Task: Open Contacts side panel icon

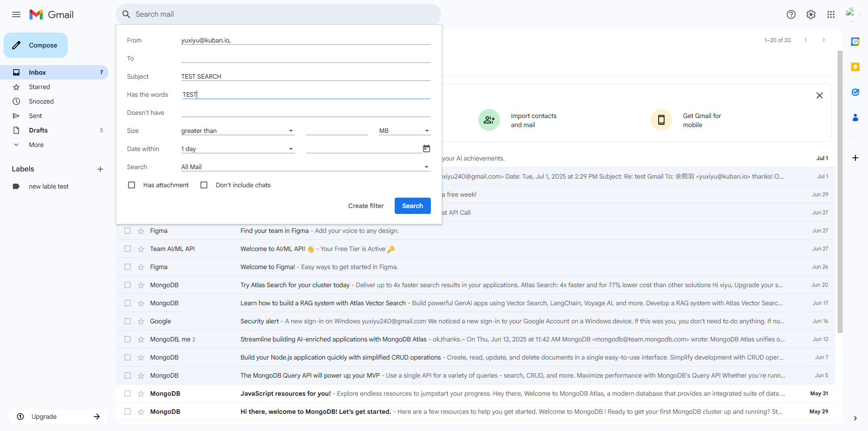Action: (x=855, y=118)
